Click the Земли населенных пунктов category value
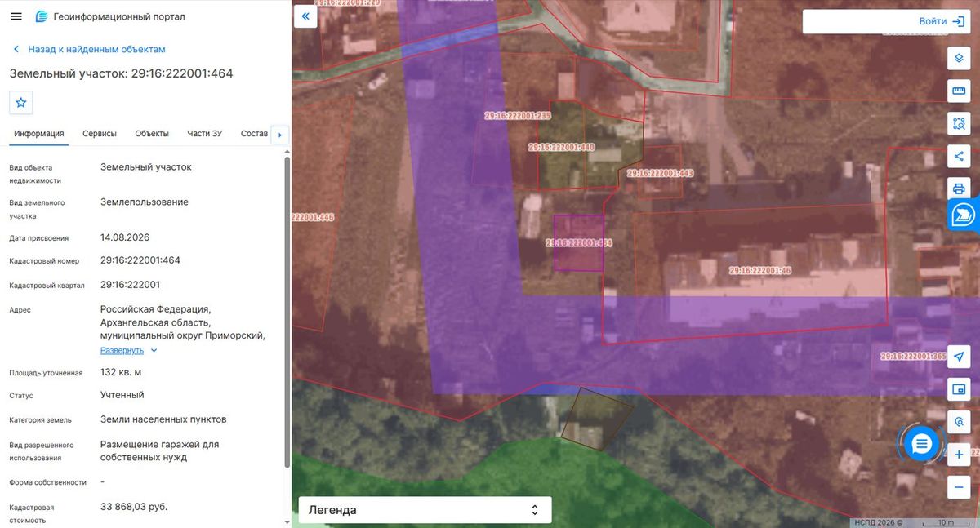 coord(163,419)
